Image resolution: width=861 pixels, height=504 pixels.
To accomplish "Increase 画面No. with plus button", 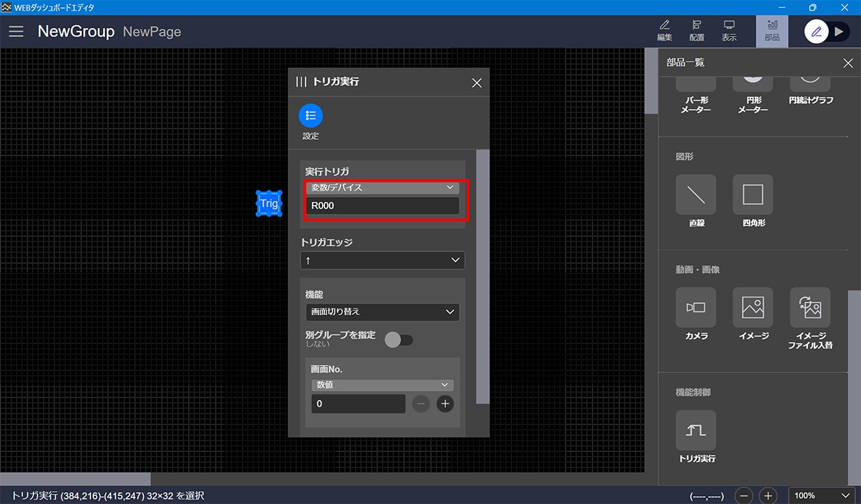I will [x=445, y=404].
